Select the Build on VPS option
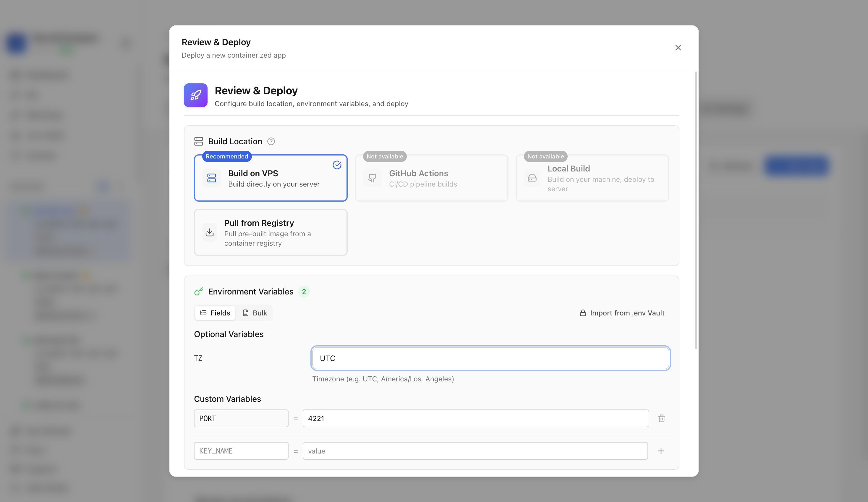 coord(271,178)
